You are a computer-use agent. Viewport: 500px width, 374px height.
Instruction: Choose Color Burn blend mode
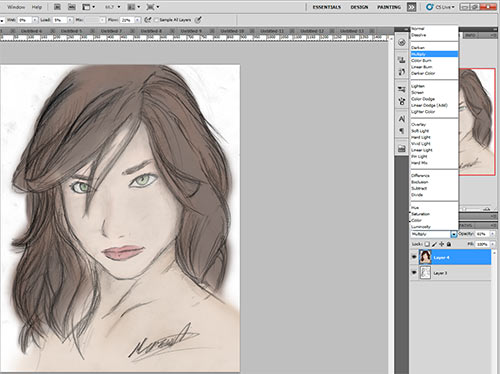tap(434, 61)
